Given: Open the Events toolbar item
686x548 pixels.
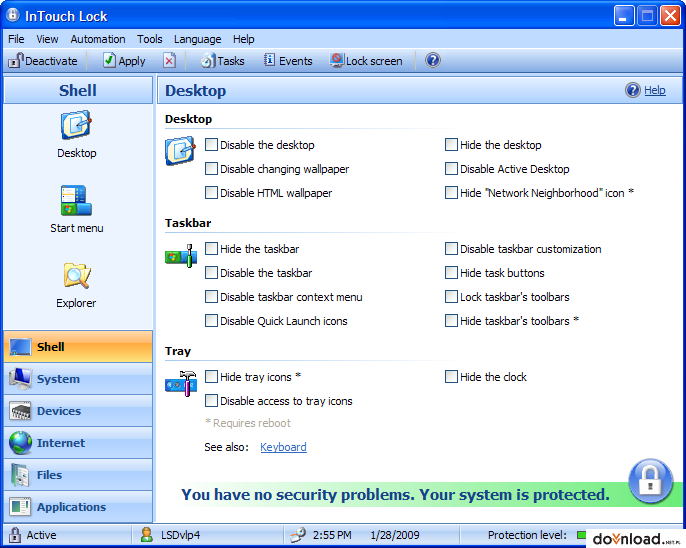Looking at the screenshot, I should pyautogui.click(x=288, y=61).
